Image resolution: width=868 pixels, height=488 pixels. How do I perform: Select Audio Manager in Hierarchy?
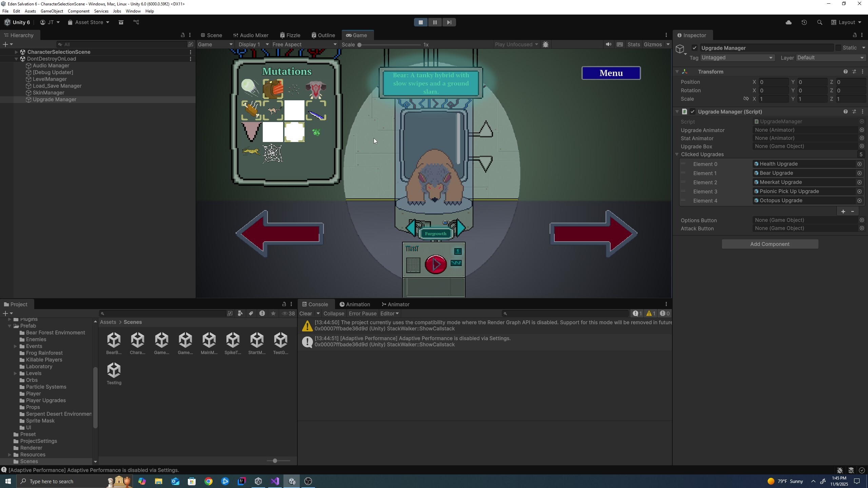pos(51,65)
